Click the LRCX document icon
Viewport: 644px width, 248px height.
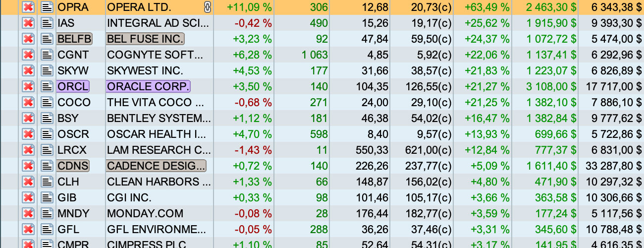pos(47,150)
